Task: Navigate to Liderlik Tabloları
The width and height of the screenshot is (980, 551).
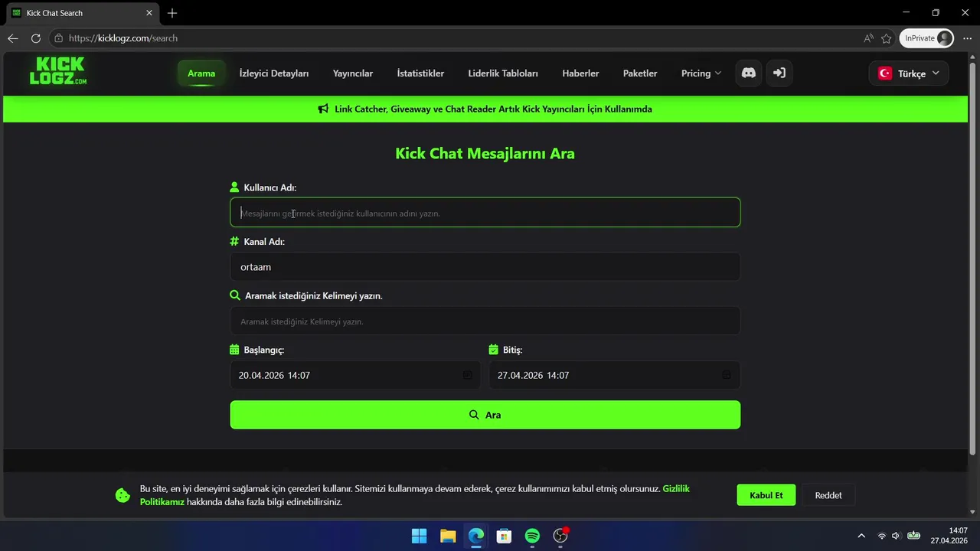Action: (503, 73)
